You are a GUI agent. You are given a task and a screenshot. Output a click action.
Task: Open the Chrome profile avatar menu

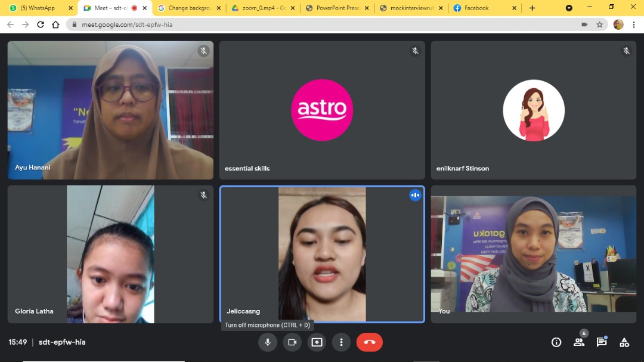coord(618,24)
